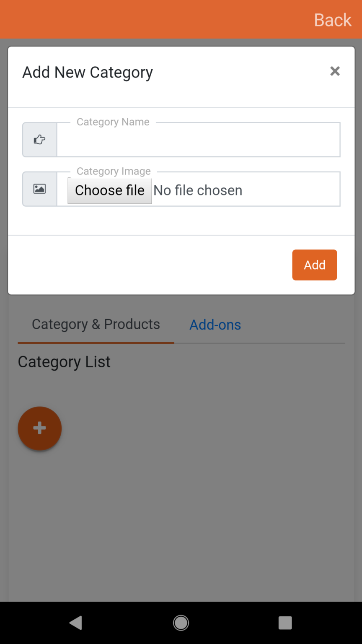Click the pointing hand icon beside Category Name

tap(39, 140)
